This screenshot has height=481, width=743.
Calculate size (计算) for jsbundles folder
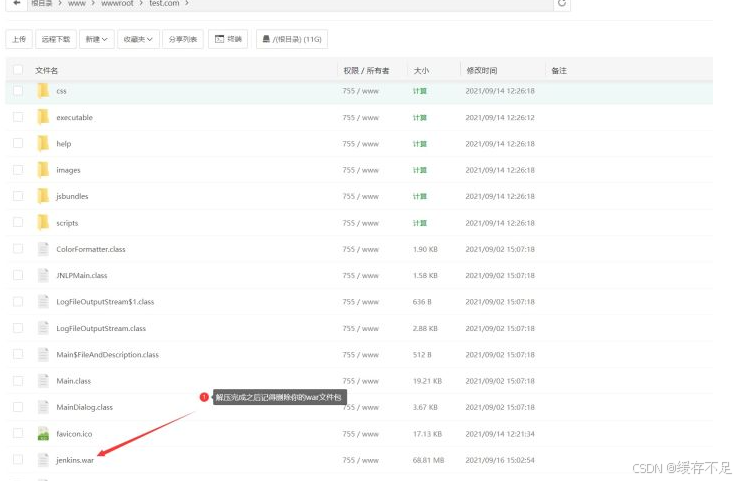(x=420, y=196)
